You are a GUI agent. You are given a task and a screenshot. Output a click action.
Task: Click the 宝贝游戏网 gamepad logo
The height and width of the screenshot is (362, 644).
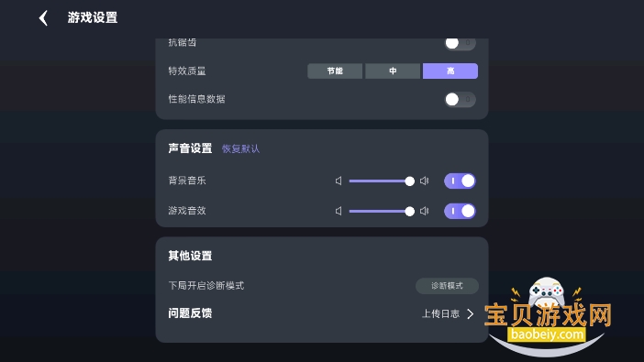547,317
